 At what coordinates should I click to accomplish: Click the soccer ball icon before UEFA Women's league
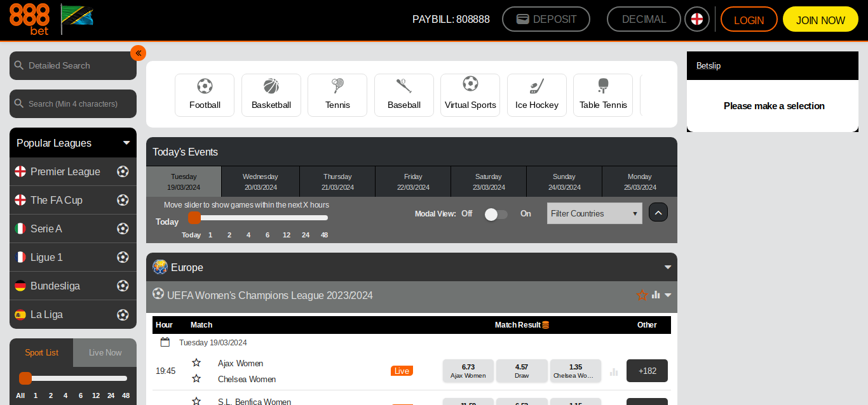point(158,294)
